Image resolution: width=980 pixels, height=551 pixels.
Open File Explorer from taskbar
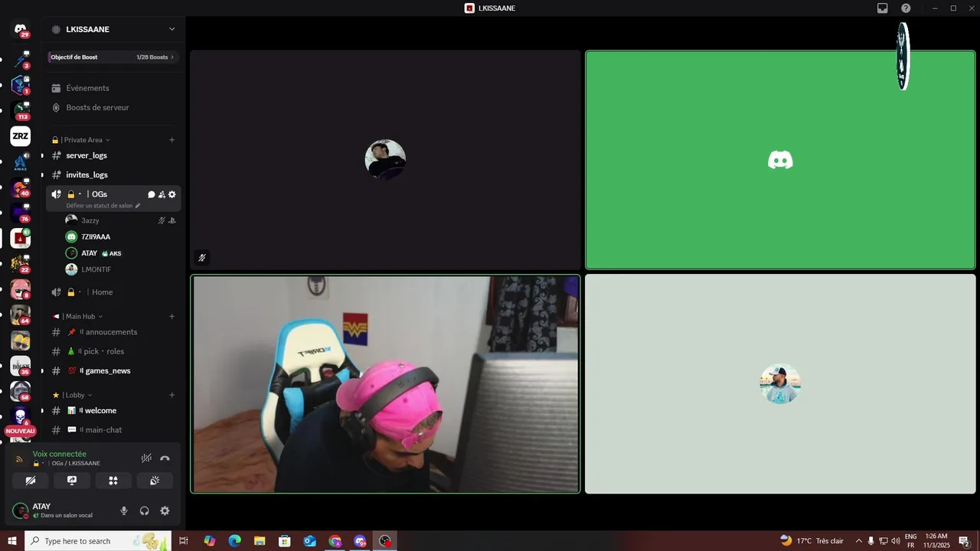click(260, 541)
